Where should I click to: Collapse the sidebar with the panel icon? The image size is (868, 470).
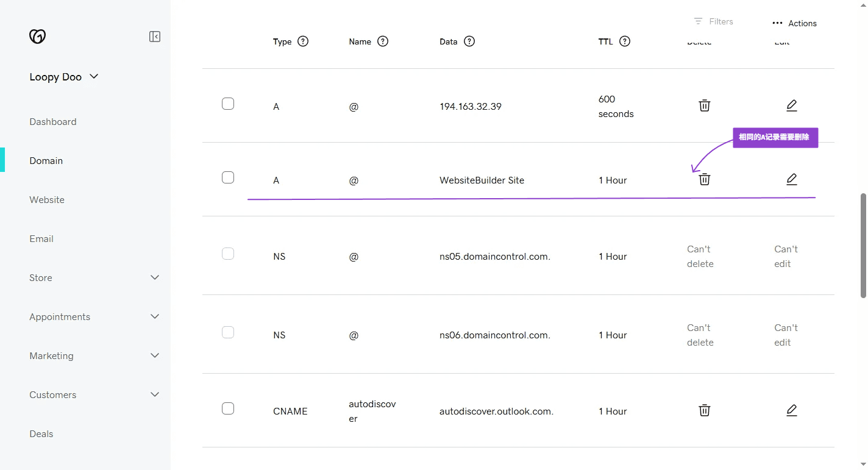click(x=155, y=37)
